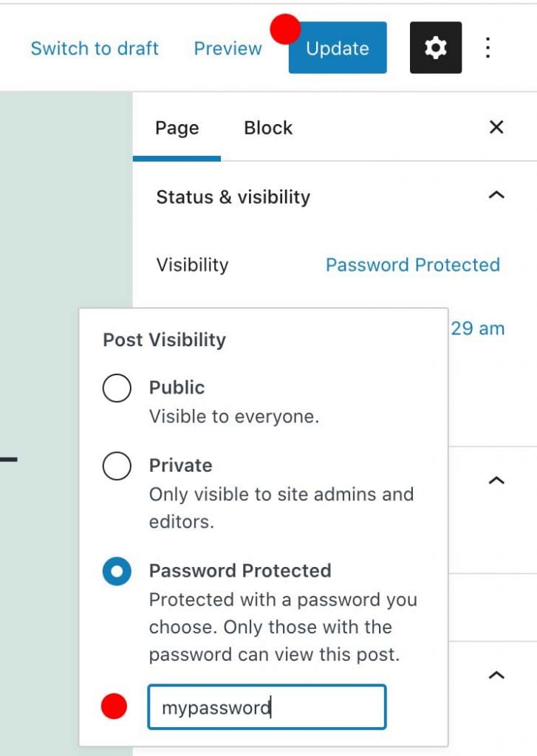Image resolution: width=537 pixels, height=756 pixels.
Task: Click the red dot on the Update button
Action: click(x=285, y=29)
